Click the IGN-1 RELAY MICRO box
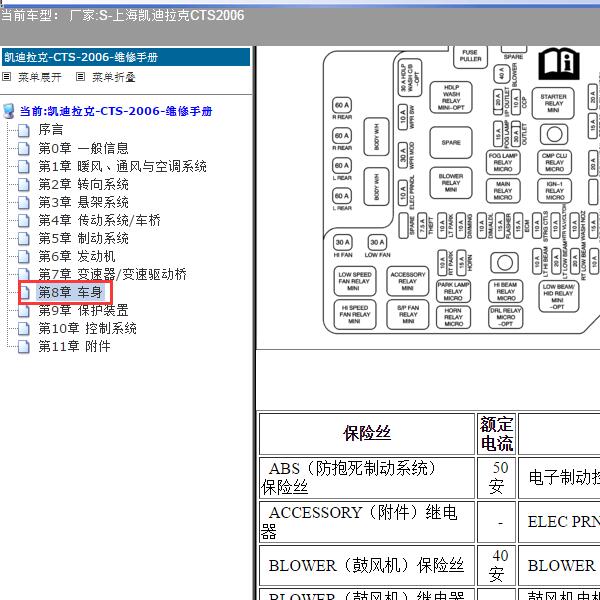600x600 pixels. pos(554,191)
